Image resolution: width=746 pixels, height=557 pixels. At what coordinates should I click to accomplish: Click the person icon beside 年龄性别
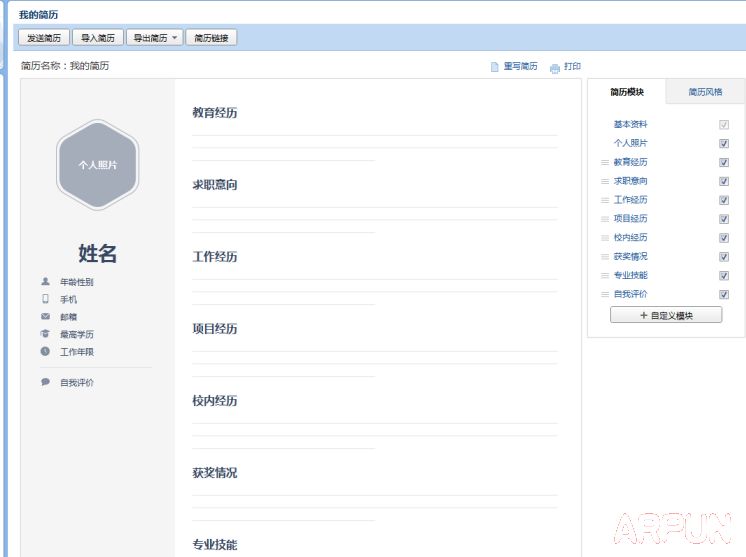tap(45, 282)
